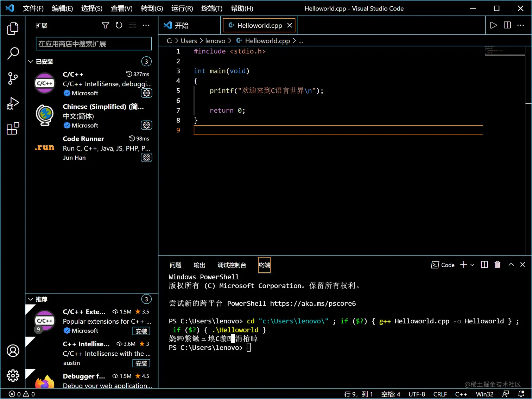The image size is (532, 399).
Task: Open the Search view icon
Action: click(x=13, y=53)
